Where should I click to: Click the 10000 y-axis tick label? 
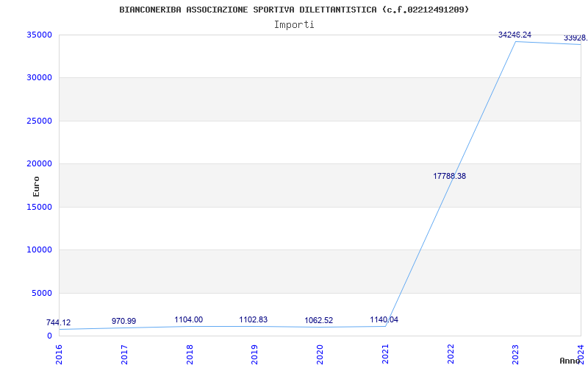(x=39, y=250)
